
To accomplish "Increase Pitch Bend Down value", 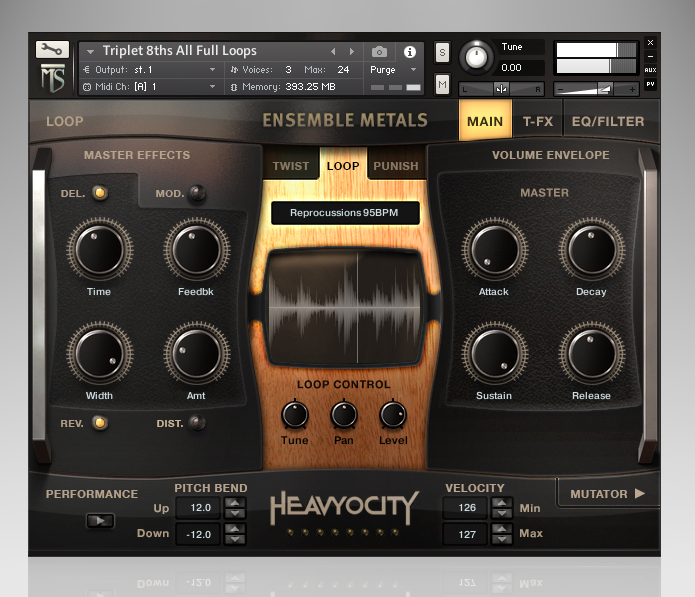I will tap(235, 529).
